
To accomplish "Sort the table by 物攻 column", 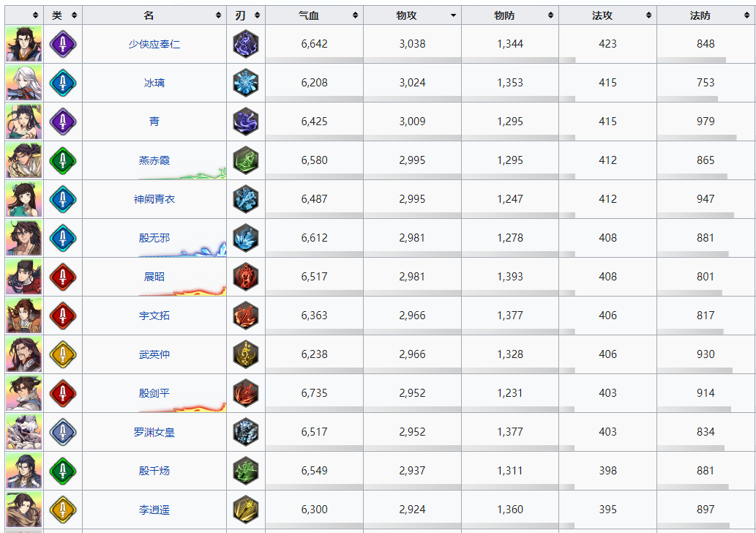I will [x=412, y=15].
